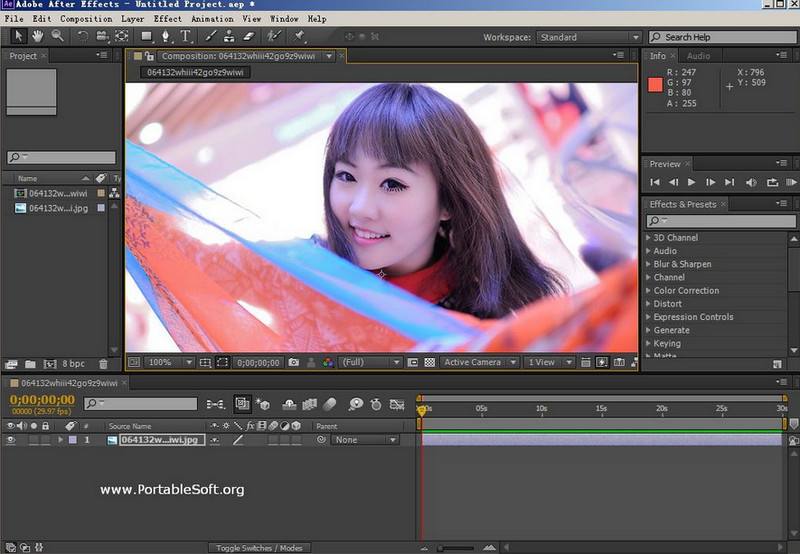Toggle loop option in Preview panel
Viewport: 800px width, 554px height.
(772, 182)
